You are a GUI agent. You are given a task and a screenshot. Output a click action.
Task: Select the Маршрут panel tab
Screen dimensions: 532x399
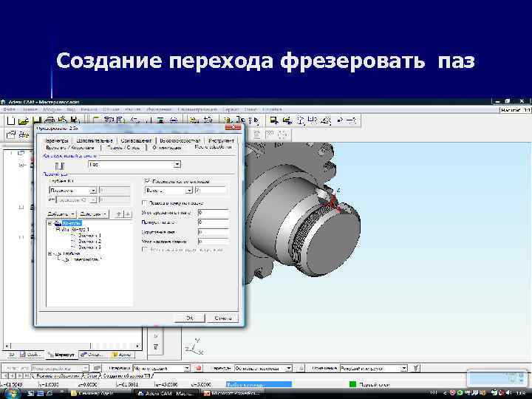click(x=61, y=355)
